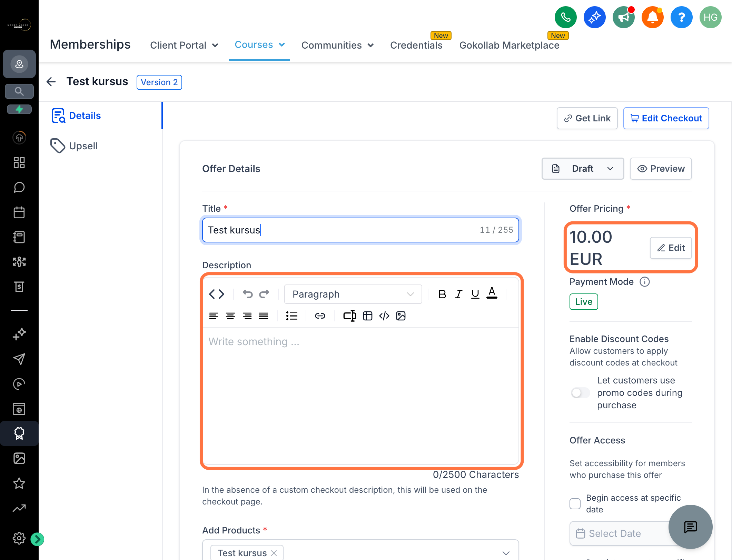Screen dimensions: 732x560
Task: Apply underline formatting
Action: pos(475,294)
